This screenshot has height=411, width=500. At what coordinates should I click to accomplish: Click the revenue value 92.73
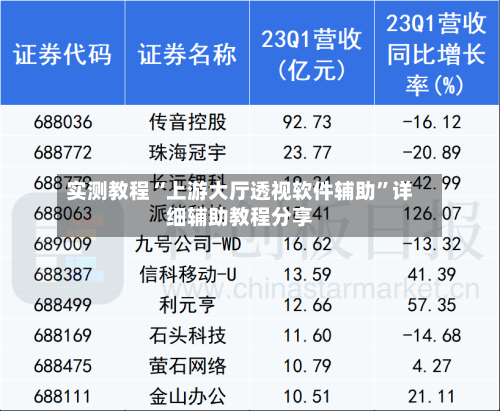point(307,122)
